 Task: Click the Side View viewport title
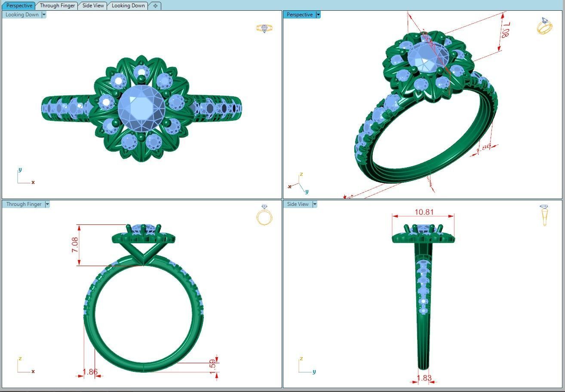click(298, 204)
